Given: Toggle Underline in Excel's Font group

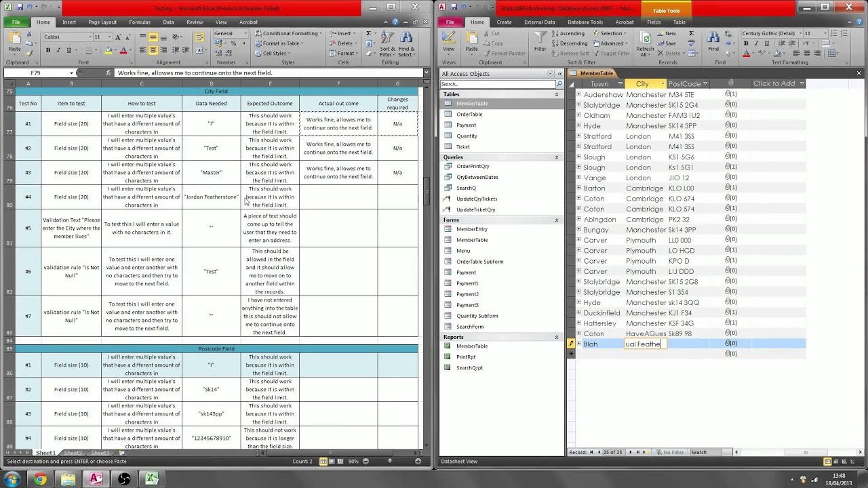Looking at the screenshot, I should pos(68,50).
